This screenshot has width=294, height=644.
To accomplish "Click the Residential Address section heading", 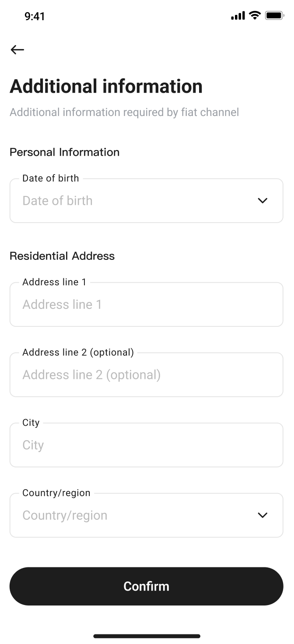I will 62,256.
